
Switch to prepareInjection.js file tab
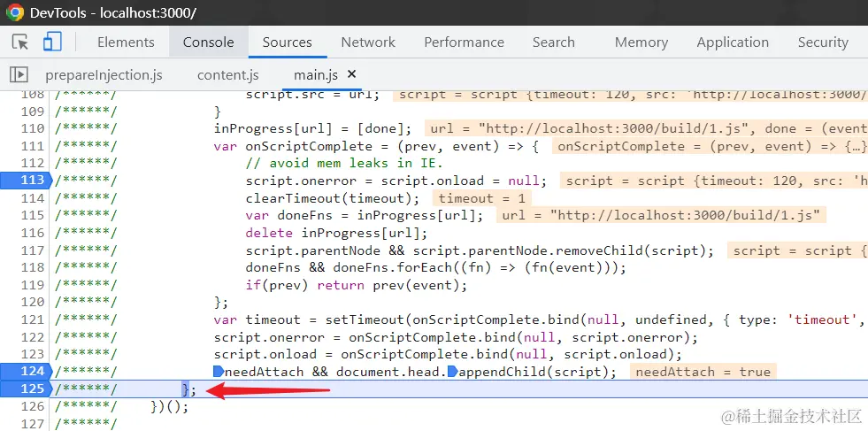coord(104,75)
